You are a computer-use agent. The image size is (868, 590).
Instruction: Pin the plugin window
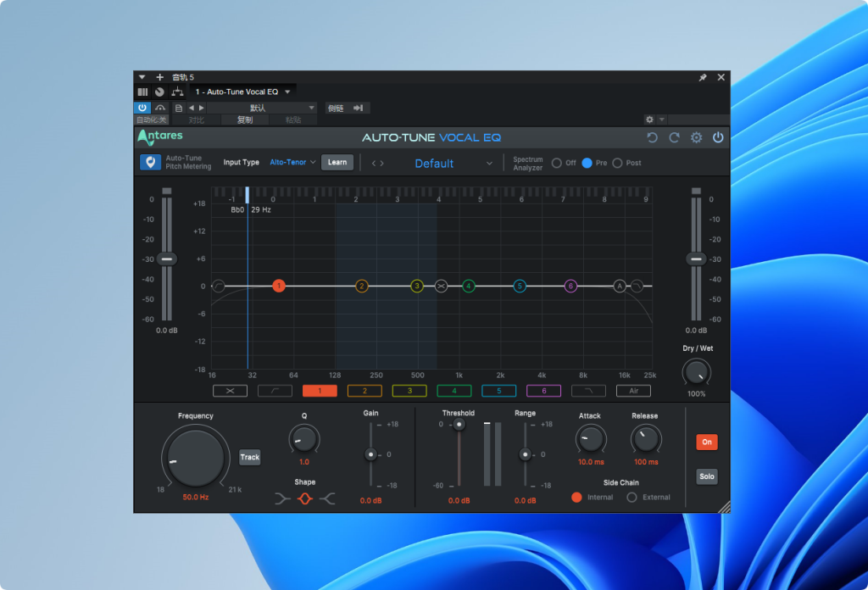tap(703, 77)
